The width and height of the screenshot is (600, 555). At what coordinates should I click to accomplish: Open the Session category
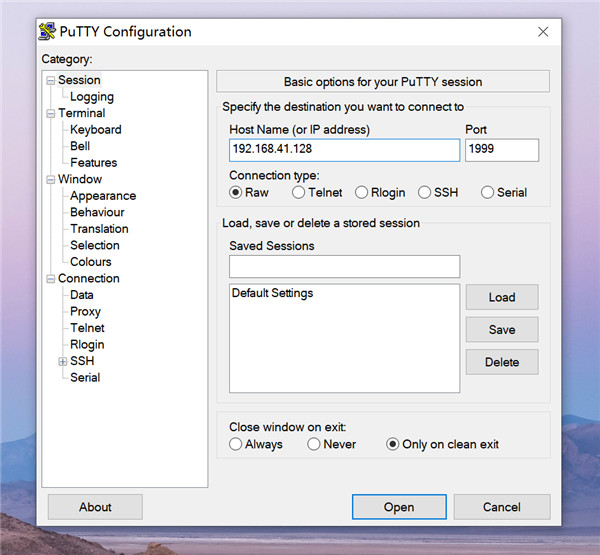point(79,80)
